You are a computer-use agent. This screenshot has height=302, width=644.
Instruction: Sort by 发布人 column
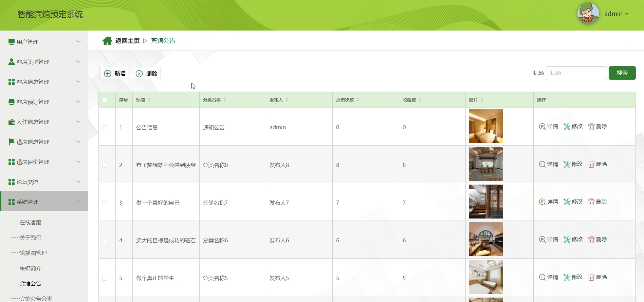click(287, 100)
